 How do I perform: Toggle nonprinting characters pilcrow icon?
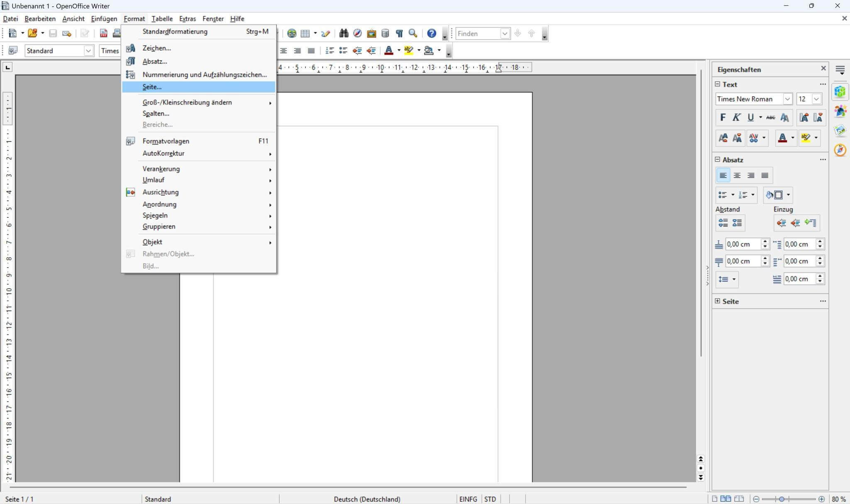(x=399, y=33)
